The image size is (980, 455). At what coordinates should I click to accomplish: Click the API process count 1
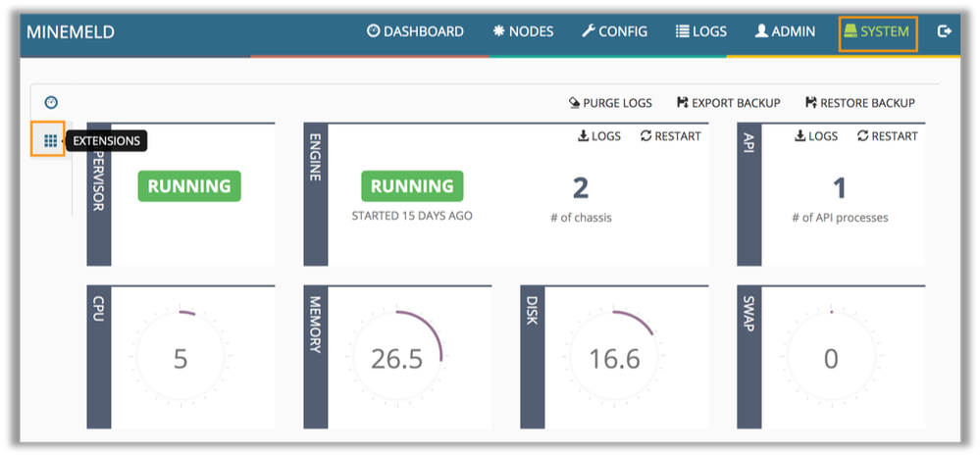click(840, 188)
